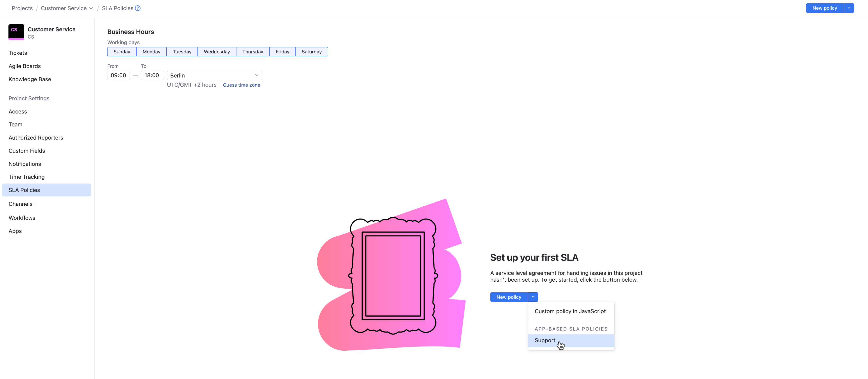Open the Customer Service breadcrumb dropdown
This screenshot has width=868, height=379.
[x=91, y=8]
